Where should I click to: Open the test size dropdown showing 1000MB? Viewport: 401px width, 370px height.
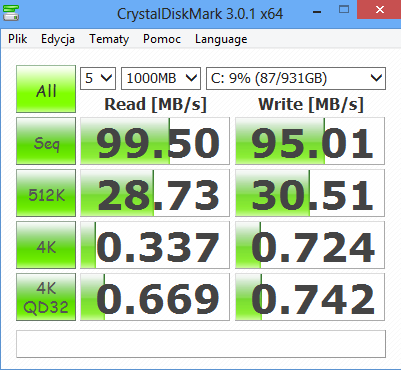click(x=161, y=78)
